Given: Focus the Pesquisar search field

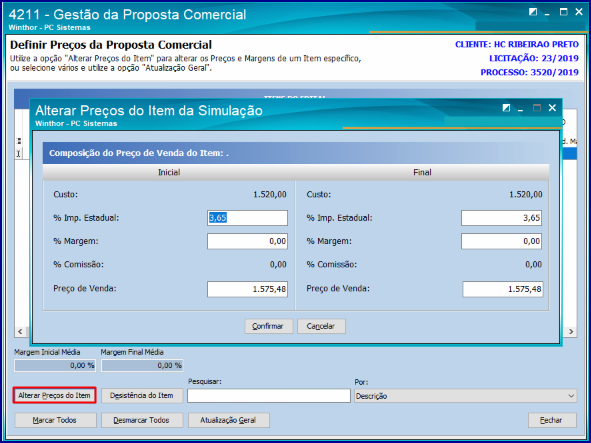Looking at the screenshot, I should 269,396.
